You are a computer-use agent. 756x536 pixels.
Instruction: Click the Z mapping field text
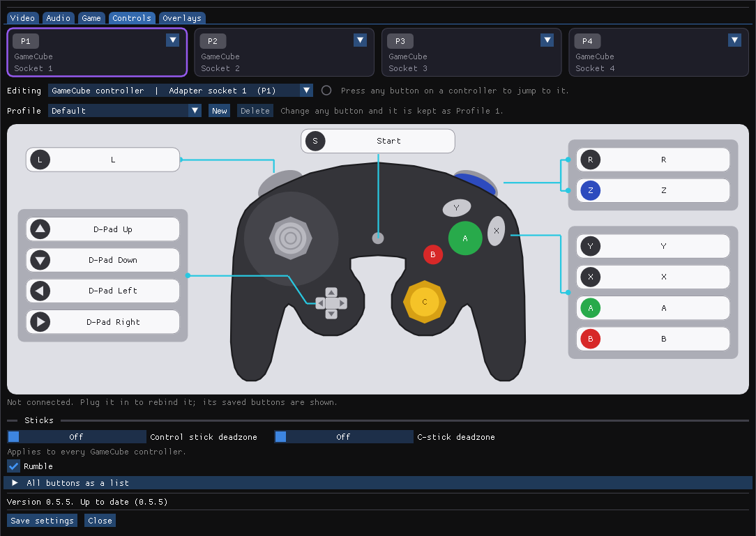pyautogui.click(x=664, y=190)
